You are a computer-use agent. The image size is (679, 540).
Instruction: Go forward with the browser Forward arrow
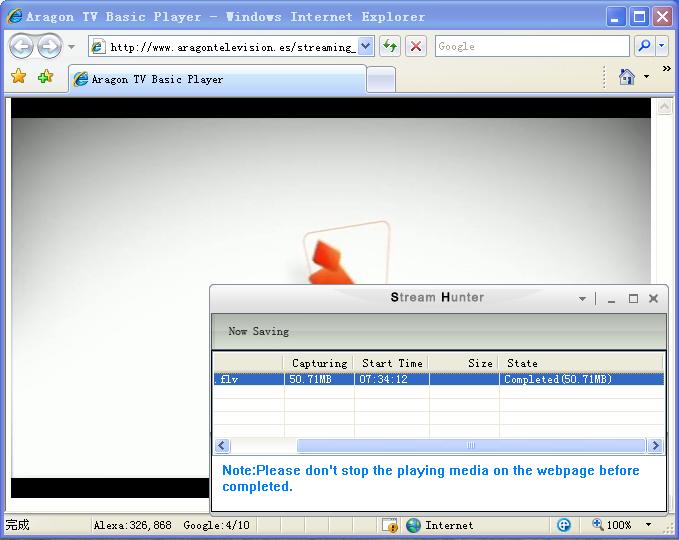coord(49,46)
